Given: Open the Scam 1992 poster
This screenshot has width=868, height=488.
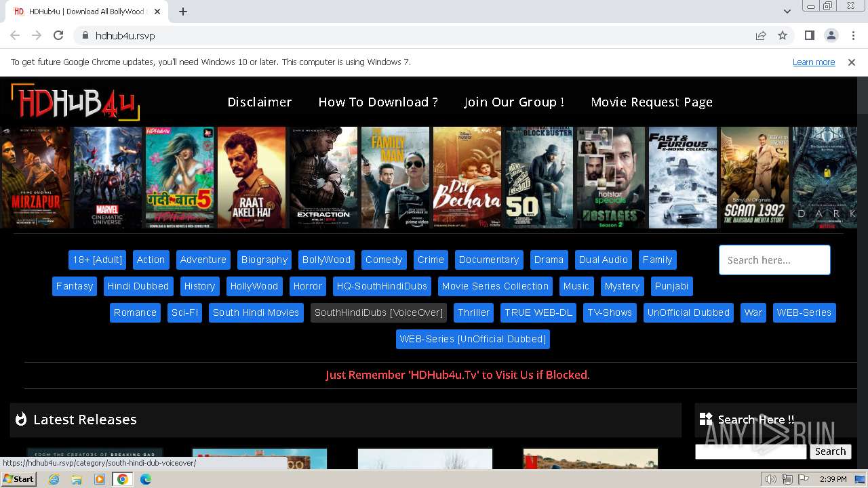Looking at the screenshot, I should point(754,178).
